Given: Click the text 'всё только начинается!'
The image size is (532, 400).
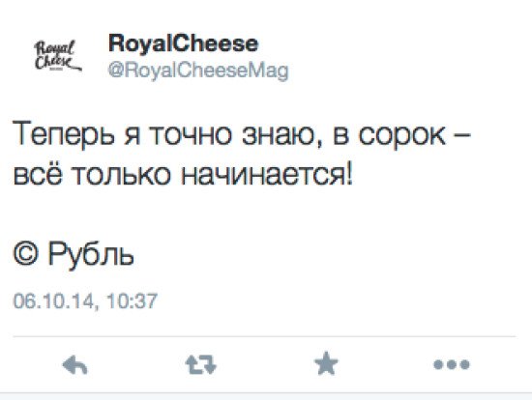Looking at the screenshot, I should point(183,174).
